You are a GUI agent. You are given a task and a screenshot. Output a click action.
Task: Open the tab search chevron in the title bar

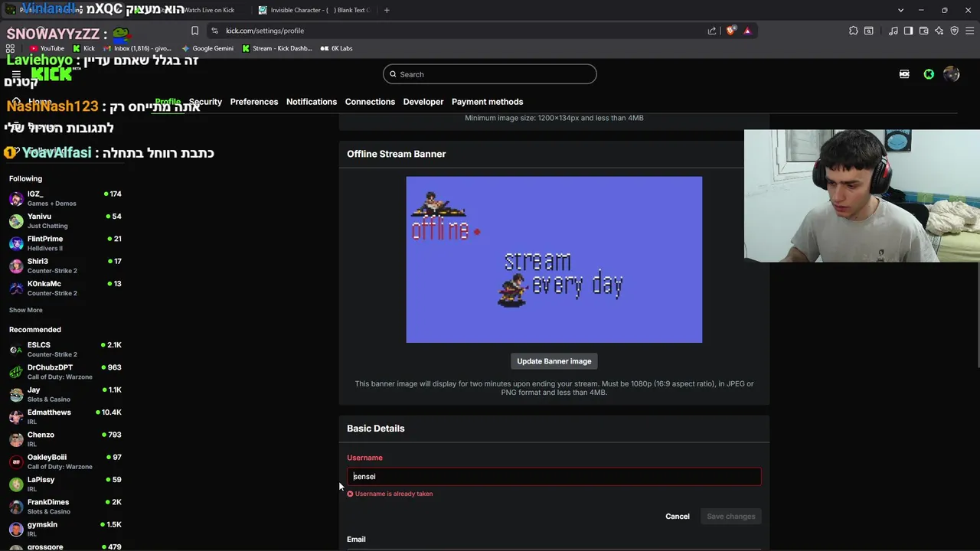click(x=900, y=10)
